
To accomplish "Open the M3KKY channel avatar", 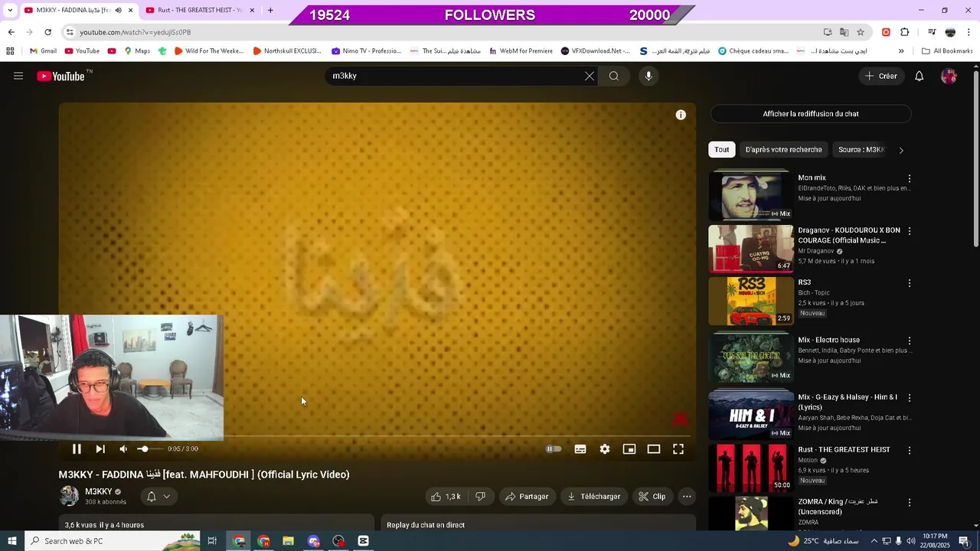I will tap(69, 496).
